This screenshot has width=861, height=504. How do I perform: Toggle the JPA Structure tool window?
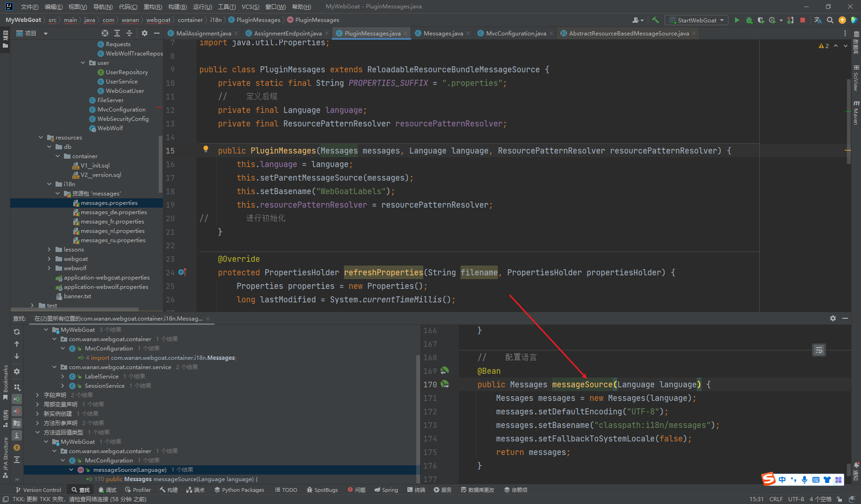(5, 458)
